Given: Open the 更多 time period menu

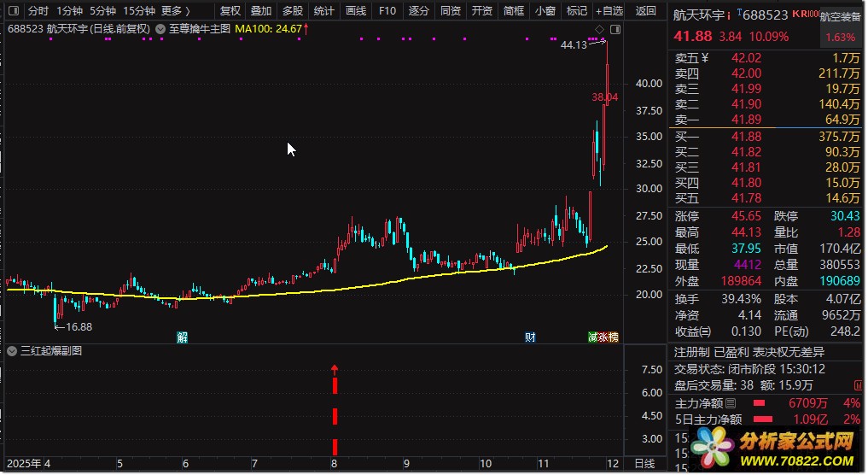Looking at the screenshot, I should pyautogui.click(x=175, y=11).
